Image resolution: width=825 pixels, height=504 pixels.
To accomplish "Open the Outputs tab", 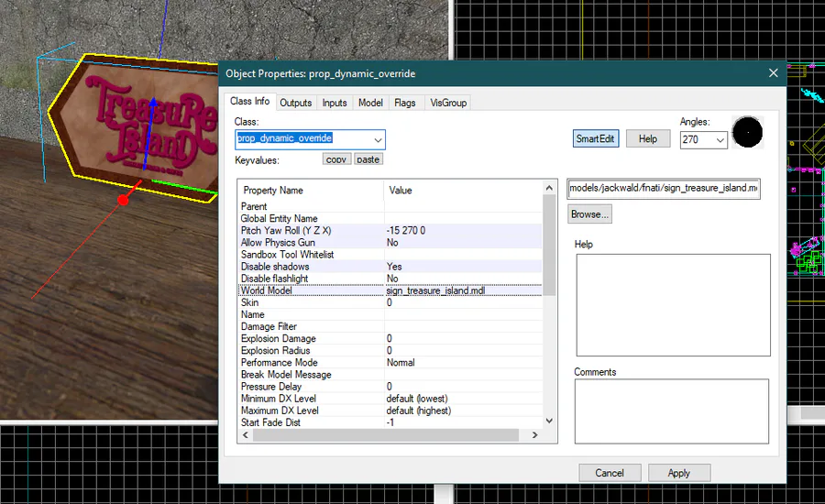I will [296, 104].
